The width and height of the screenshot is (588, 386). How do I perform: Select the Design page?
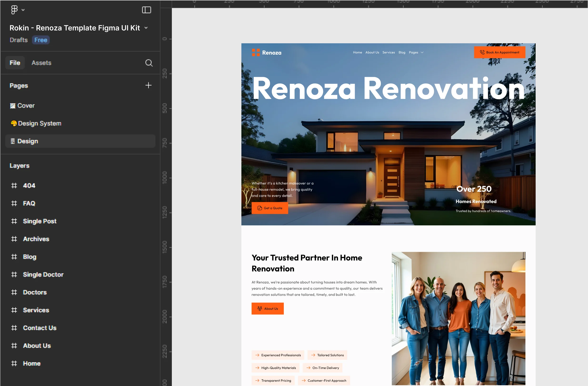(x=80, y=141)
